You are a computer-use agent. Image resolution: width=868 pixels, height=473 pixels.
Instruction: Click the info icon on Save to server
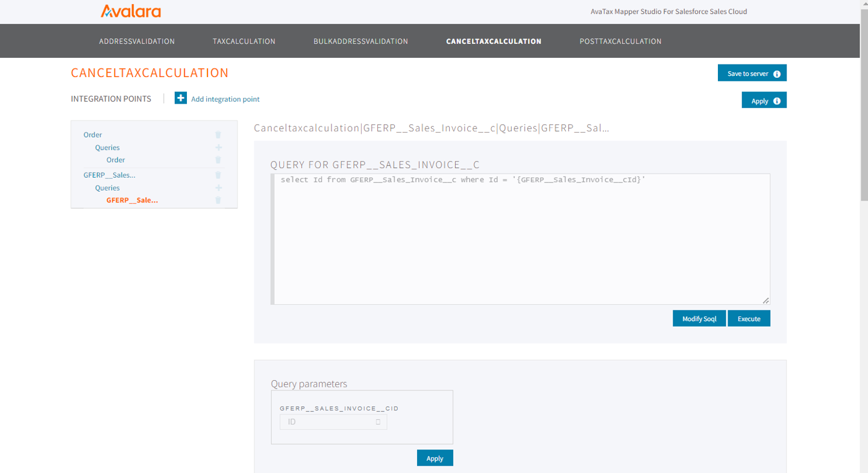(777, 74)
